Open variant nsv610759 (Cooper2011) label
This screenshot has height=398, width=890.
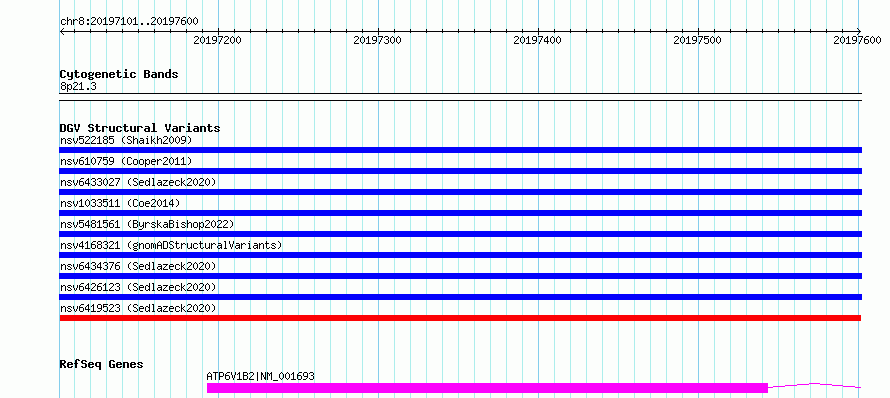pyautogui.click(x=126, y=161)
